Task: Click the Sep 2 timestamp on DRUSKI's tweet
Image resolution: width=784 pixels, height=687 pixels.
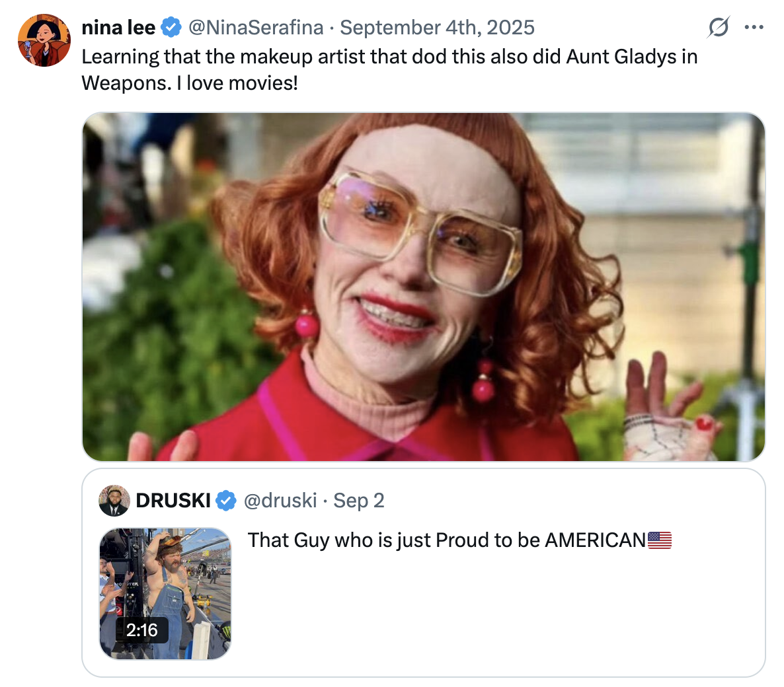Action: click(x=358, y=500)
